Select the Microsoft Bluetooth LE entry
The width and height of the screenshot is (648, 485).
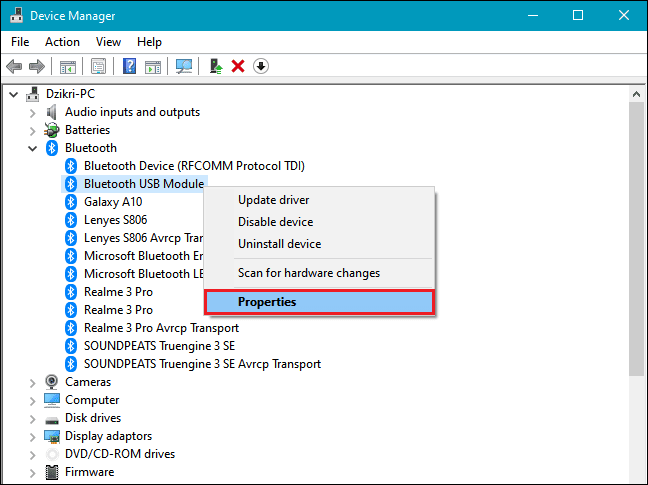pos(143,274)
